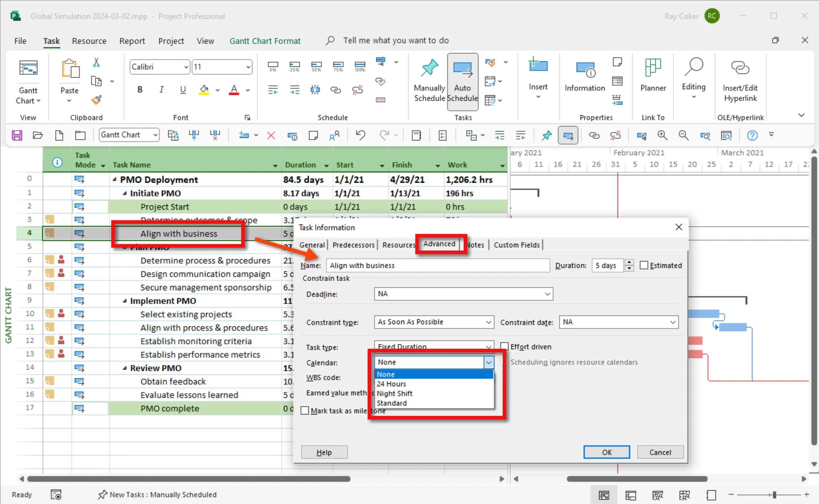Mark task 100% complete
This screenshot has height=504, width=819.
360,66
